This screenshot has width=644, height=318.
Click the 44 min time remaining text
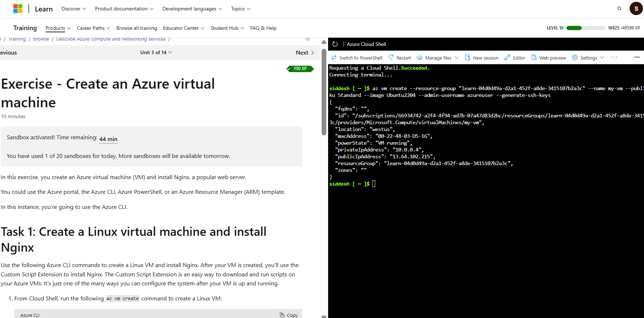(x=108, y=139)
